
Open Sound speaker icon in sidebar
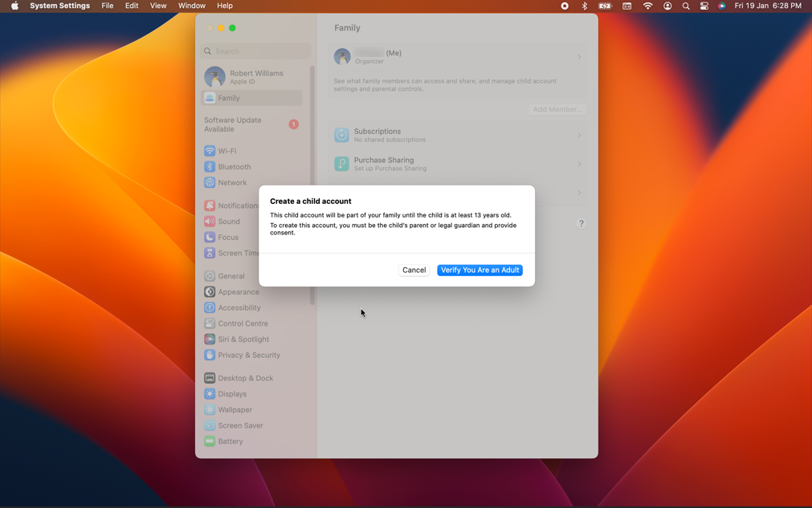(x=210, y=221)
